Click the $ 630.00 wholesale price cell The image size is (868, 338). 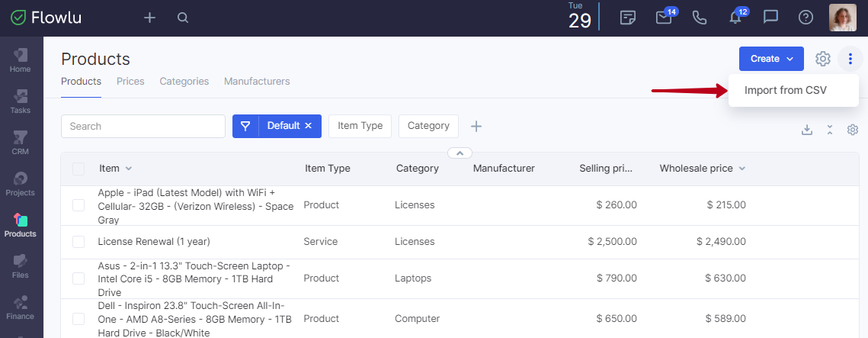pos(726,278)
